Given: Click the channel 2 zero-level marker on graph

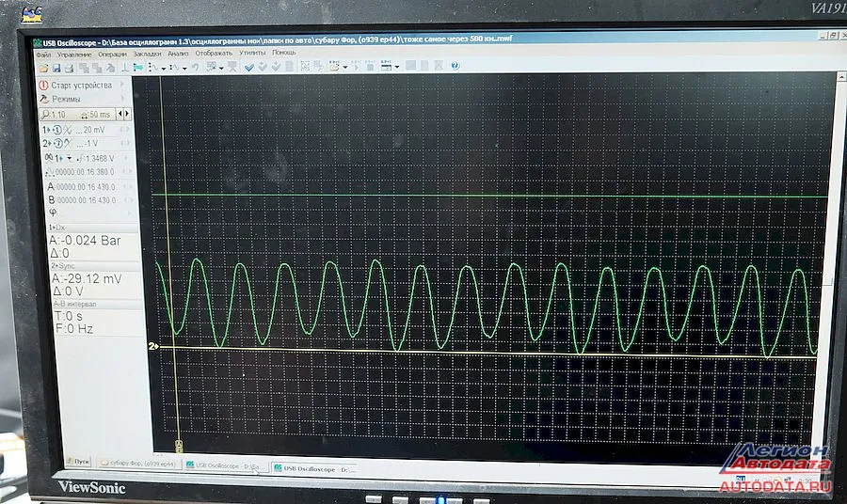Looking at the screenshot, I should pos(152,347).
